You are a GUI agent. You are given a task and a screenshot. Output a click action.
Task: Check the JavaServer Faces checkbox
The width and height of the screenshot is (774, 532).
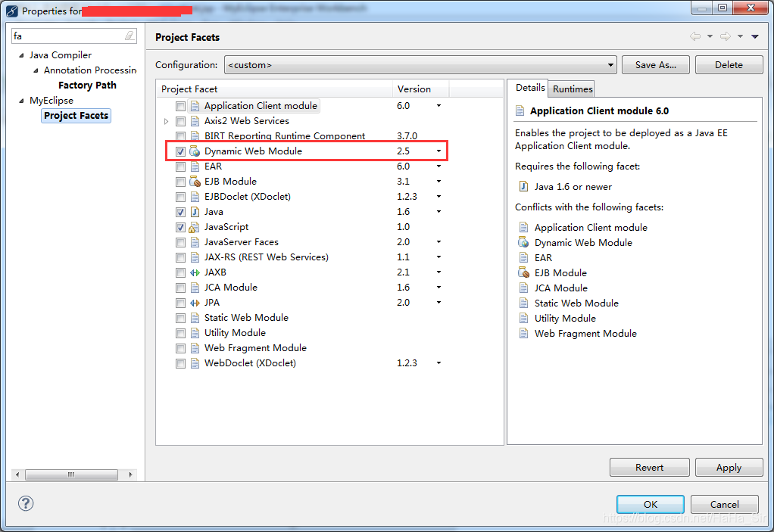(181, 243)
